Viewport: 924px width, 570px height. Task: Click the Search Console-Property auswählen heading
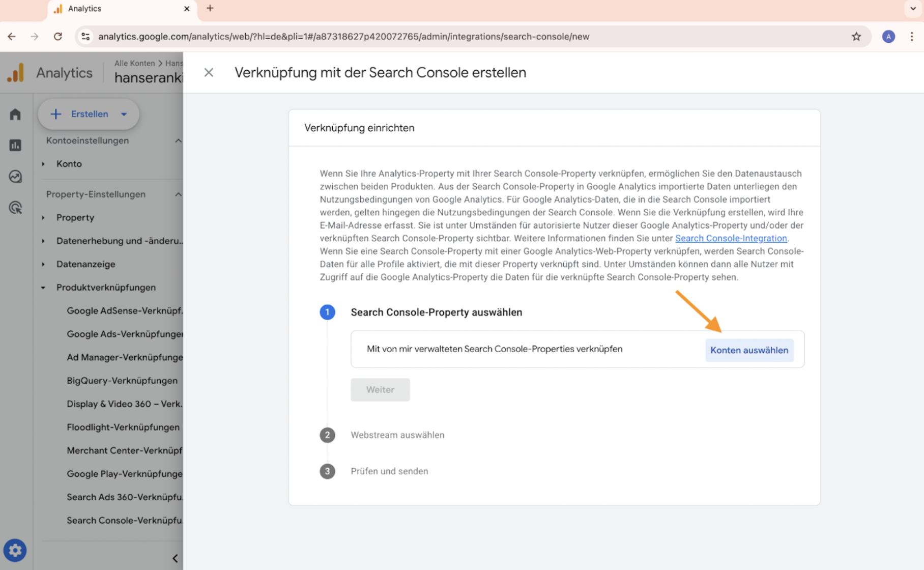click(436, 312)
